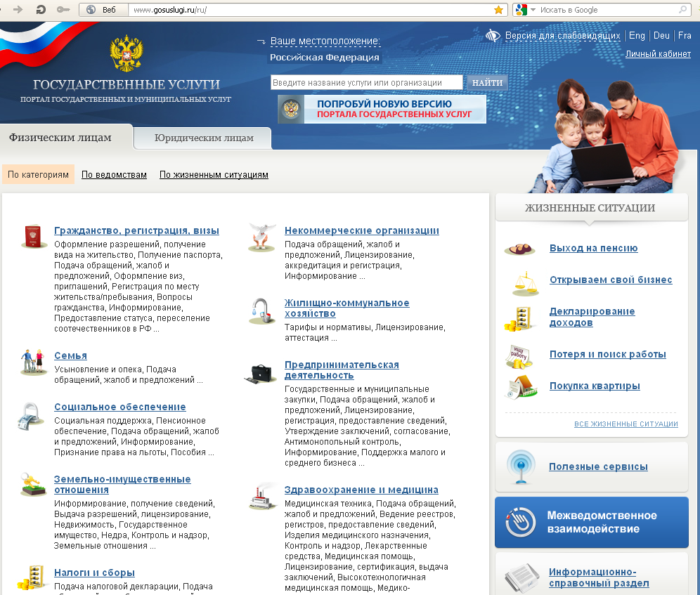The width and height of the screenshot is (700, 595).
Task: Open the Выход на пенсию link
Action: [593, 248]
